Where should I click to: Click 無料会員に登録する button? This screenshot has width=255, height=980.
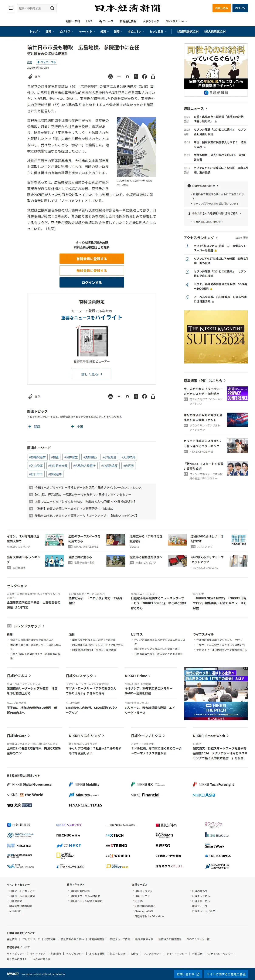coord(92,271)
